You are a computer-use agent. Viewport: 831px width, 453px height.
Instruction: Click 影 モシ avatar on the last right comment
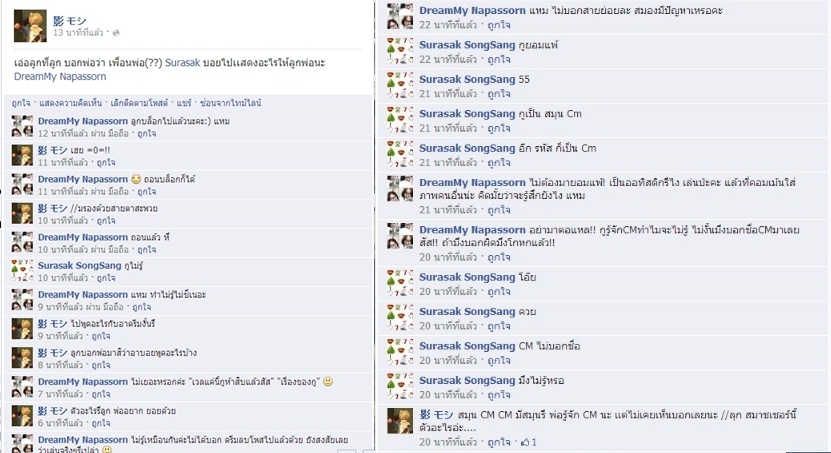point(400,421)
